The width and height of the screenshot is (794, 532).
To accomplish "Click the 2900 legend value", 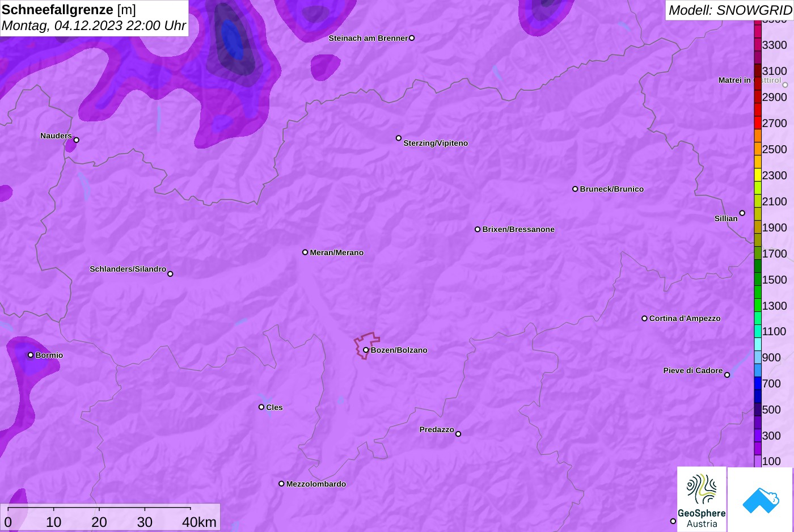I will 774,97.
